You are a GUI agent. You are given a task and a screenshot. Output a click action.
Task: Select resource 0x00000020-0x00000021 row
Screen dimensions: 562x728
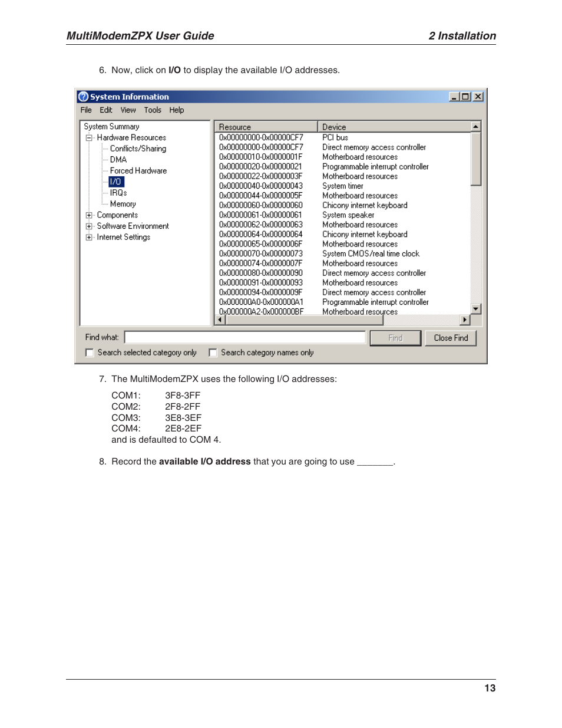[342, 167]
